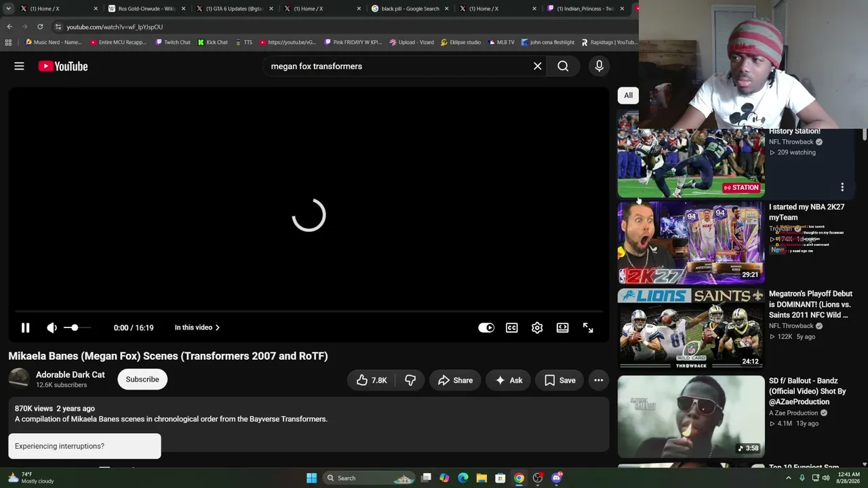Save the video to a playlist
This screenshot has width=868, height=488.
coord(560,380)
